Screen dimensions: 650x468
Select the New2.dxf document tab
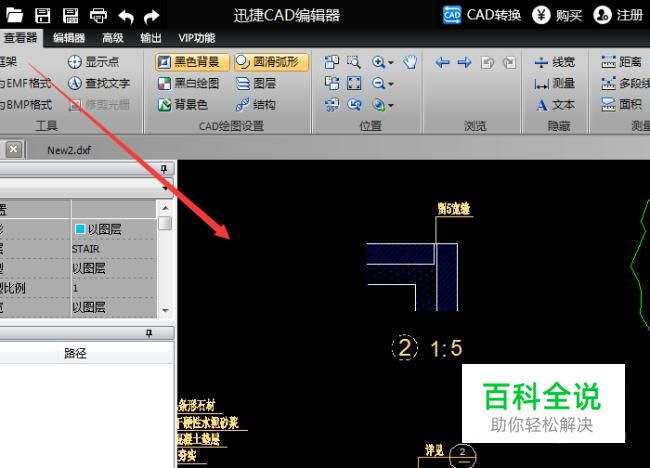[69, 150]
